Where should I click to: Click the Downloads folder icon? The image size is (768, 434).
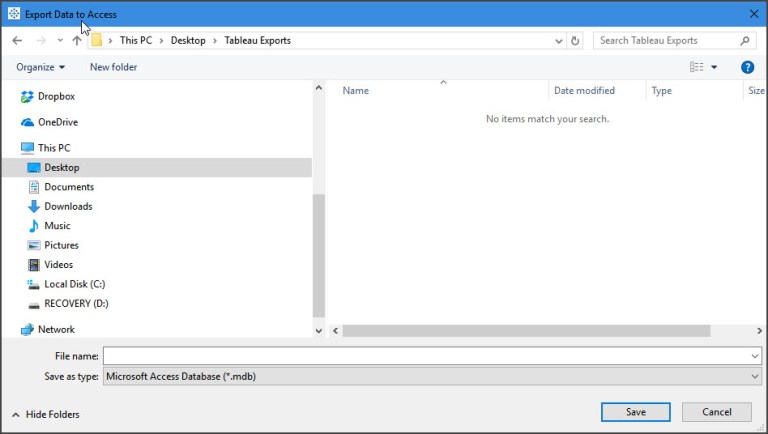[x=34, y=206]
